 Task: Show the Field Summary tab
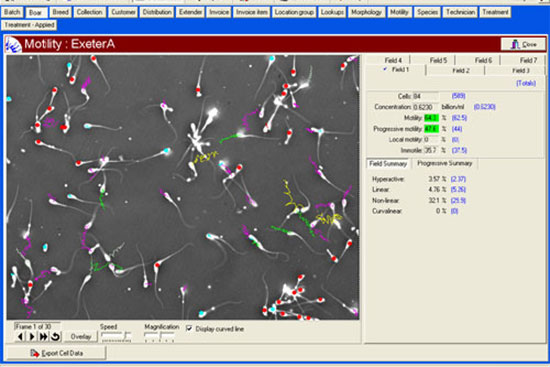(388, 164)
